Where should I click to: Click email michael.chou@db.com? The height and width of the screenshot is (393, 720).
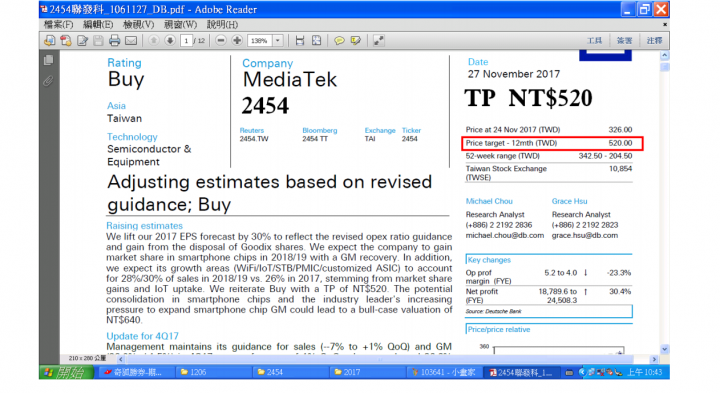point(505,236)
